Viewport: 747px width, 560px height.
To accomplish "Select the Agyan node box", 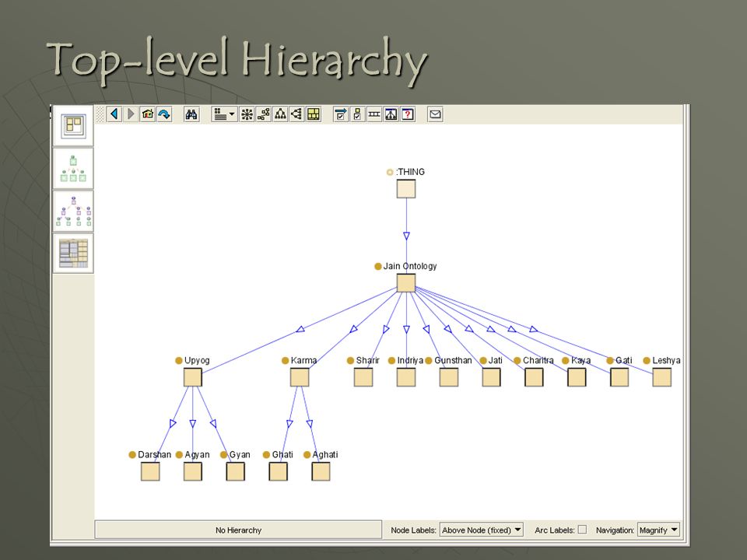I will [192, 471].
